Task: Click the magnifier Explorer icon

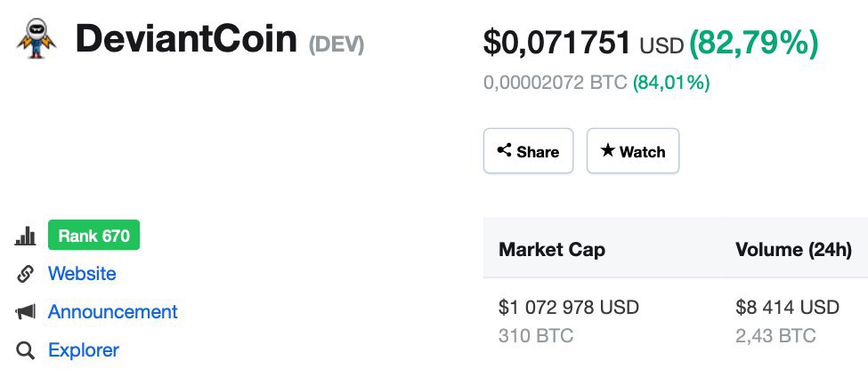Action: coord(26,350)
